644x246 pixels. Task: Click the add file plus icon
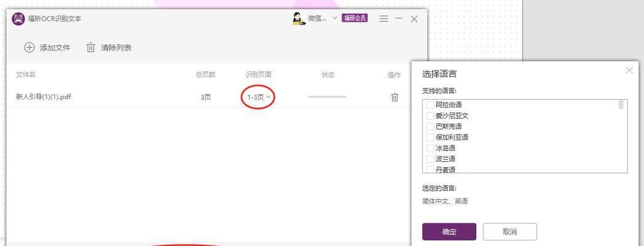point(29,48)
